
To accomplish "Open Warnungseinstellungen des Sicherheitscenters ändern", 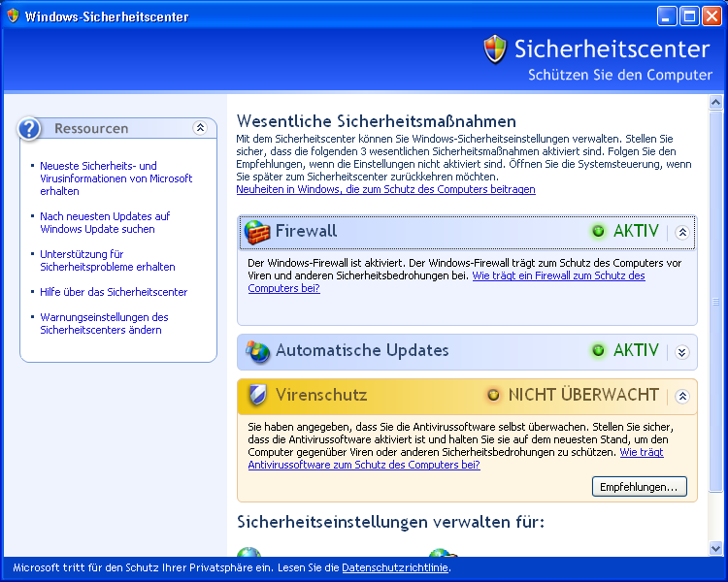I will 104,324.
